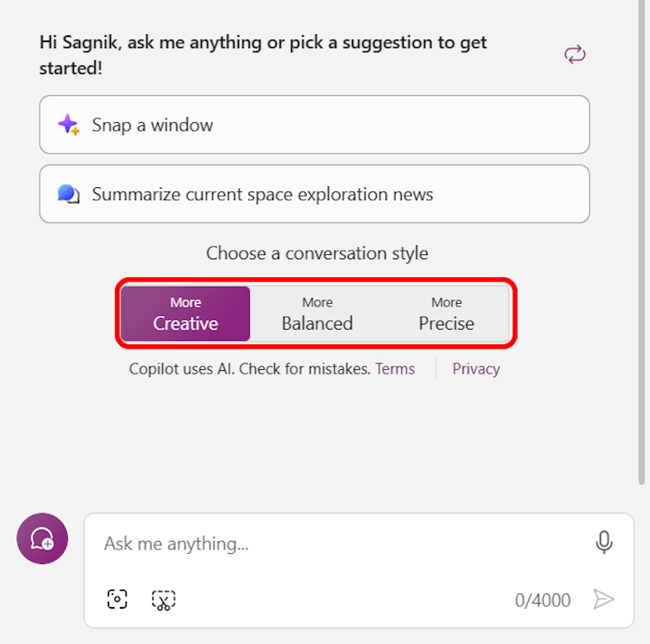Click the vertical scrollbar on the right edge
The width and height of the screenshot is (650, 644).
coord(642,240)
